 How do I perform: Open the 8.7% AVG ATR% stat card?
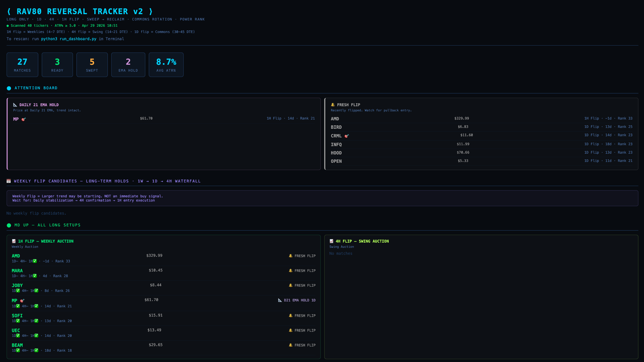(x=166, y=65)
